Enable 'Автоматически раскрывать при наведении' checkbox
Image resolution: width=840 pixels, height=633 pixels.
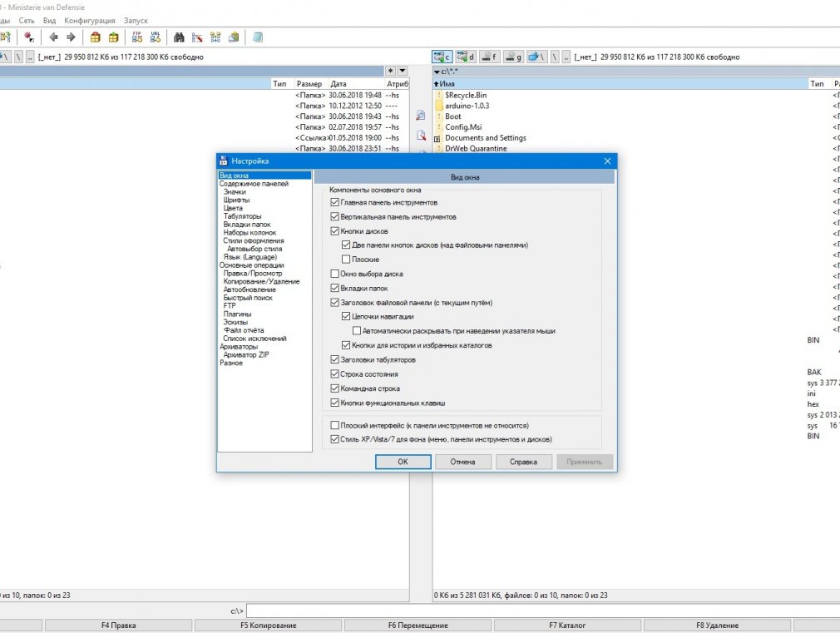(x=357, y=331)
